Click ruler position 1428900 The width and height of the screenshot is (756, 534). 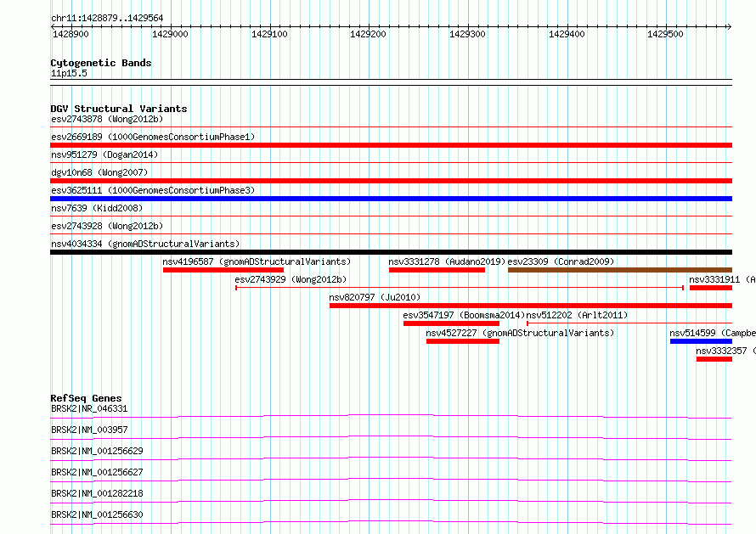pyautogui.click(x=71, y=34)
